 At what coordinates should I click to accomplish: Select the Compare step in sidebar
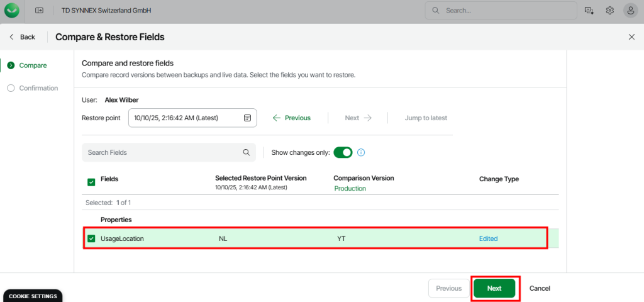point(33,65)
